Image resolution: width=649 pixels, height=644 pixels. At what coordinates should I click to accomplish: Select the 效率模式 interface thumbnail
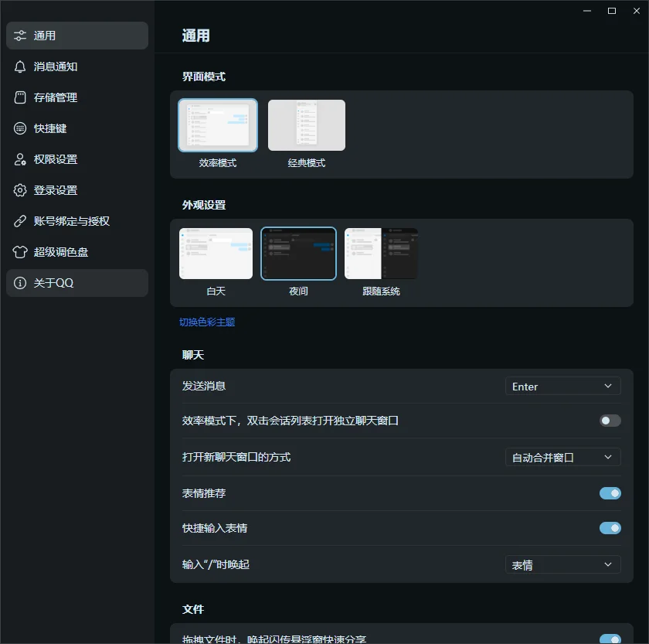[218, 125]
